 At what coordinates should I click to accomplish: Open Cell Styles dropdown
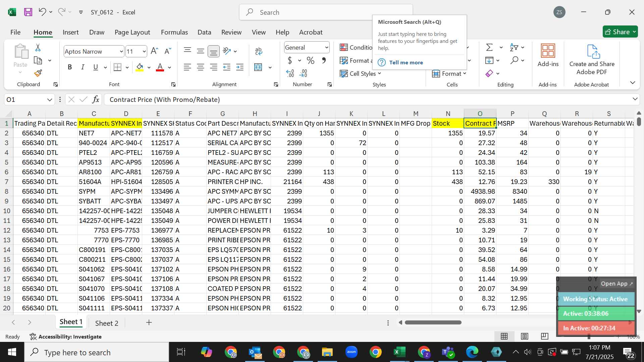tap(361, 73)
